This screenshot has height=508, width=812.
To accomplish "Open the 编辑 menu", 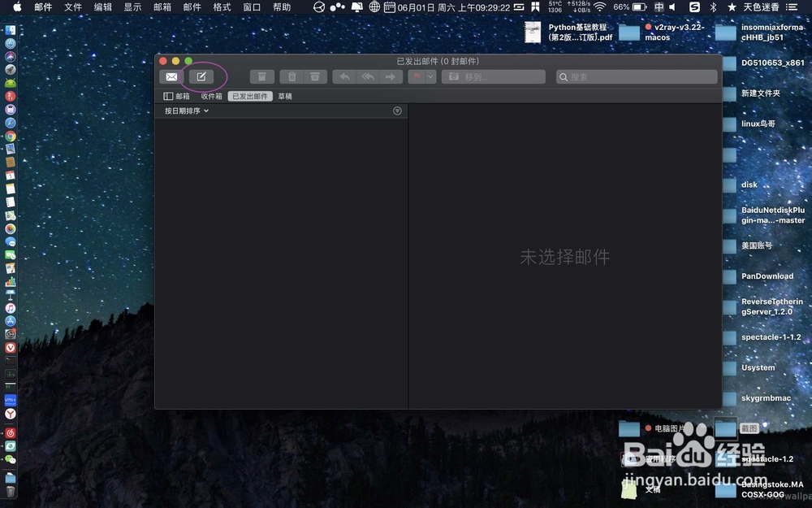I will click(102, 7).
